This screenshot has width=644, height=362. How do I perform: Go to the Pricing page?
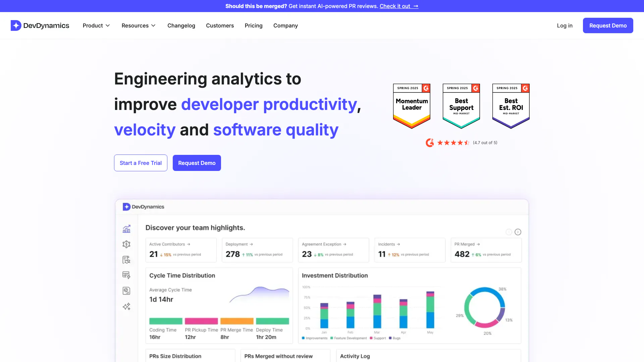point(254,25)
